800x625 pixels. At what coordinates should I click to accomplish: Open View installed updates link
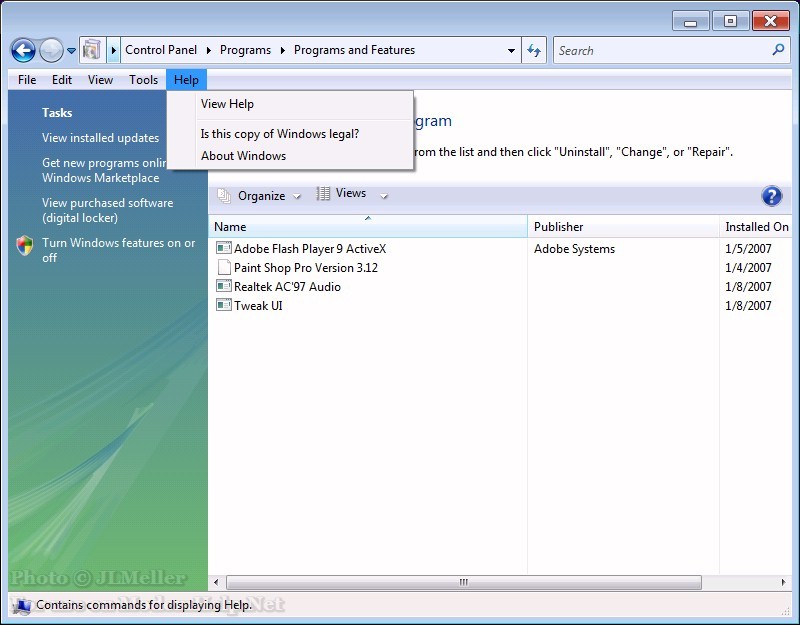tap(101, 138)
